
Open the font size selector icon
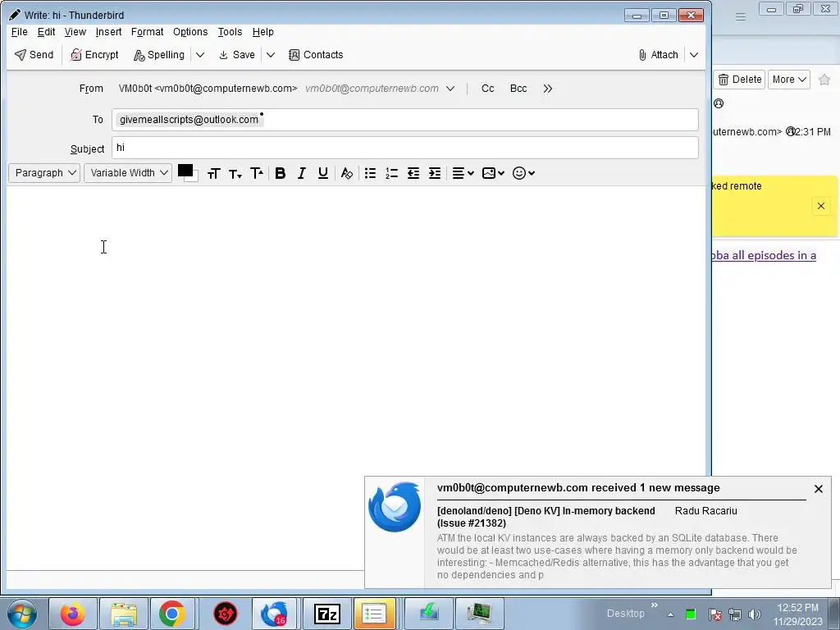pos(214,173)
